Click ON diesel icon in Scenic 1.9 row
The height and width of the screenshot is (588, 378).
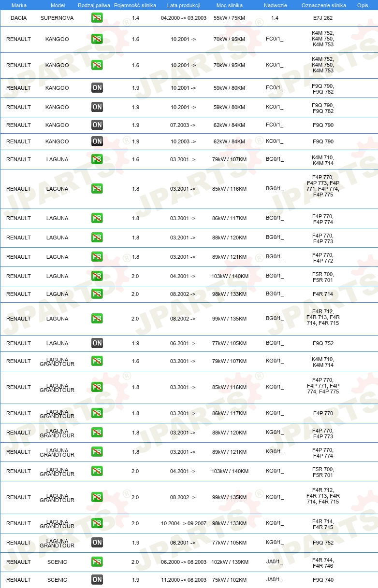pyautogui.click(x=97, y=580)
